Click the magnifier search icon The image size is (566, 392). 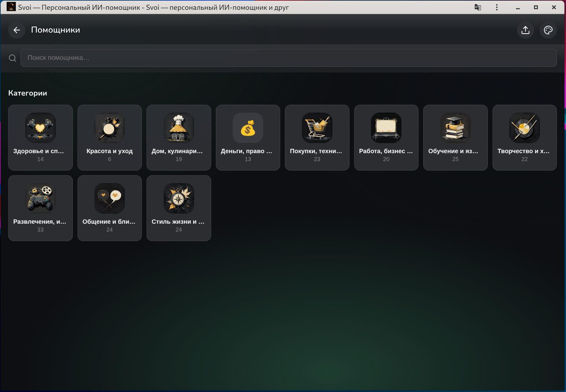pos(12,58)
